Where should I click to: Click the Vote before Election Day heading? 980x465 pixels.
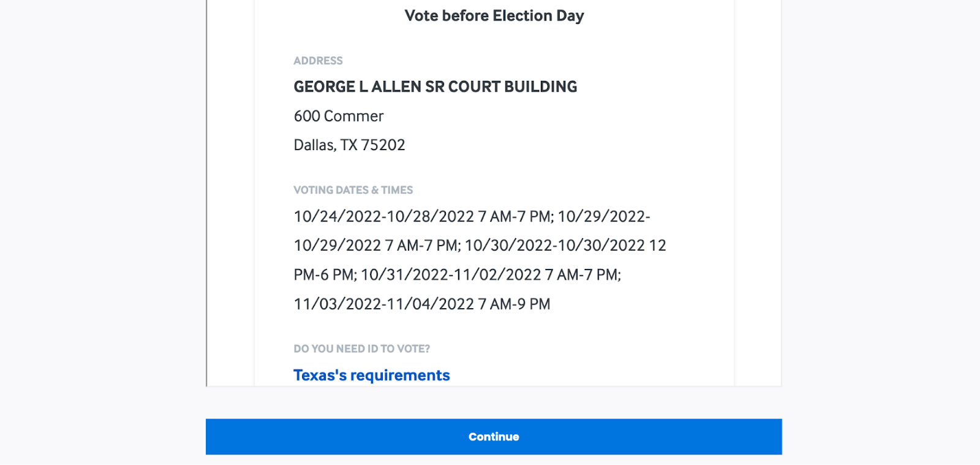tap(494, 16)
